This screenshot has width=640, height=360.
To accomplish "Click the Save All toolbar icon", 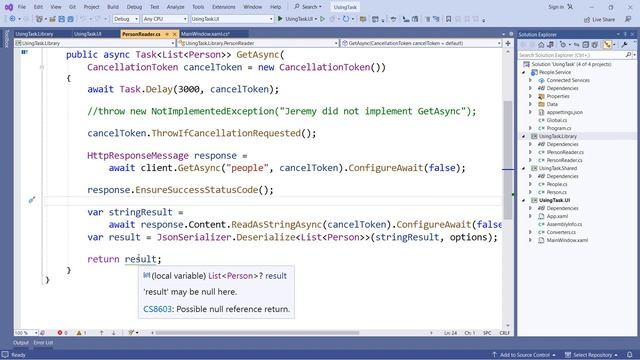I will [70, 19].
